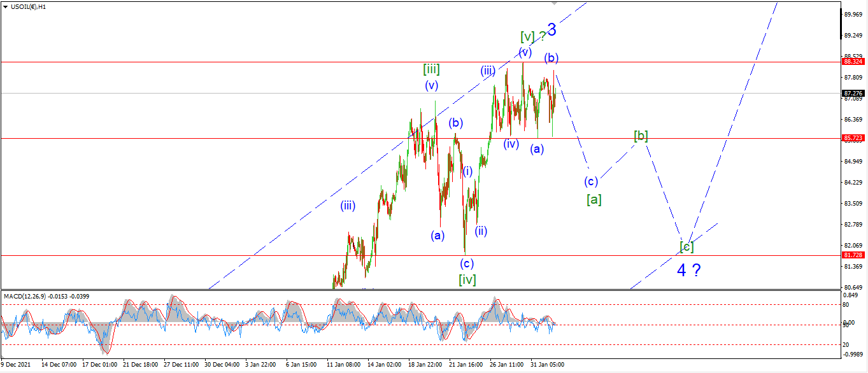Click the blue (ii) wave label

tap(481, 230)
